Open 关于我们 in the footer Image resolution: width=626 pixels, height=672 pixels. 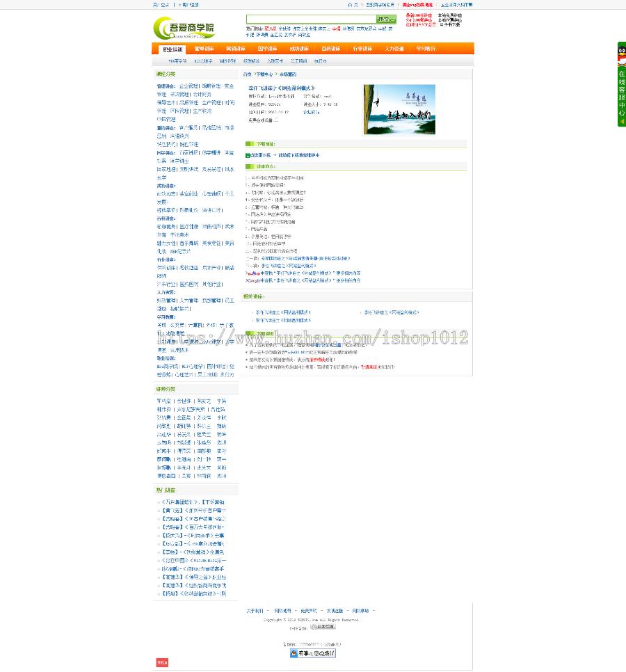[x=255, y=611]
